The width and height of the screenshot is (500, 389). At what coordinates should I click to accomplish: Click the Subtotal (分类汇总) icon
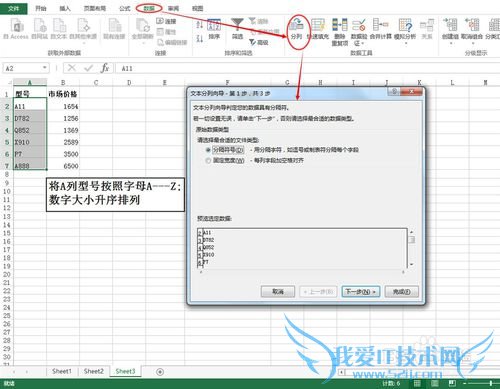point(493,29)
